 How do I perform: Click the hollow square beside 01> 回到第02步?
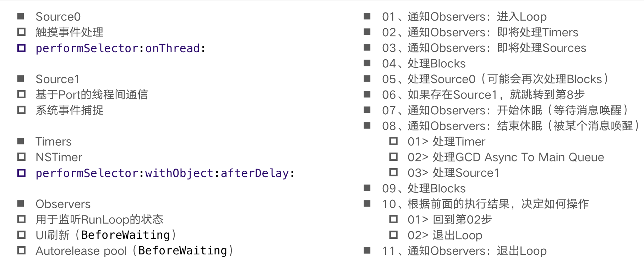[393, 219]
